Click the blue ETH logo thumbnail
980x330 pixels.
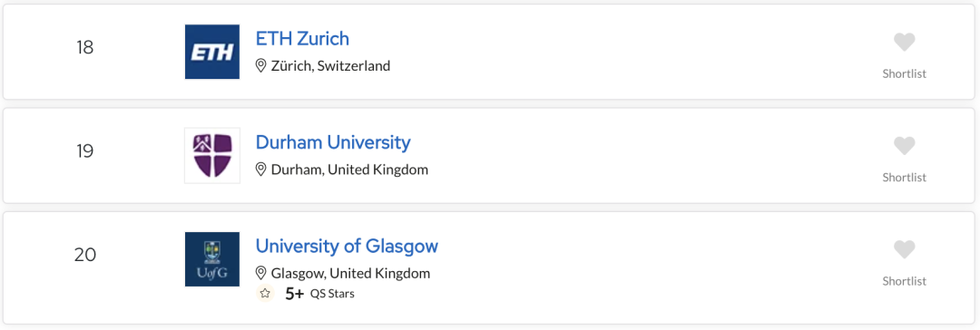pos(211,52)
